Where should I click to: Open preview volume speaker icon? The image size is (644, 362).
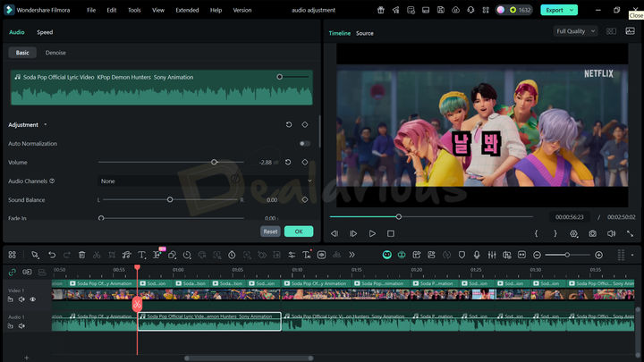coord(611,233)
